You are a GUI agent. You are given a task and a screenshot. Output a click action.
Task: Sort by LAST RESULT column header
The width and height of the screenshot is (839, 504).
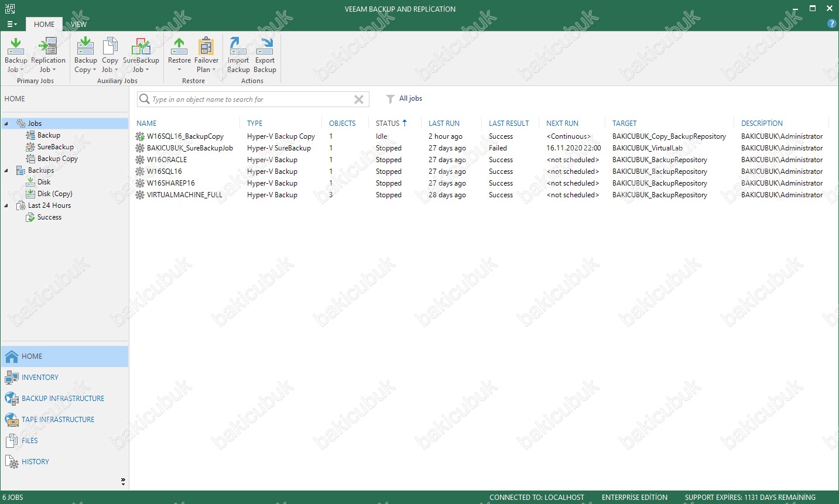pos(509,124)
